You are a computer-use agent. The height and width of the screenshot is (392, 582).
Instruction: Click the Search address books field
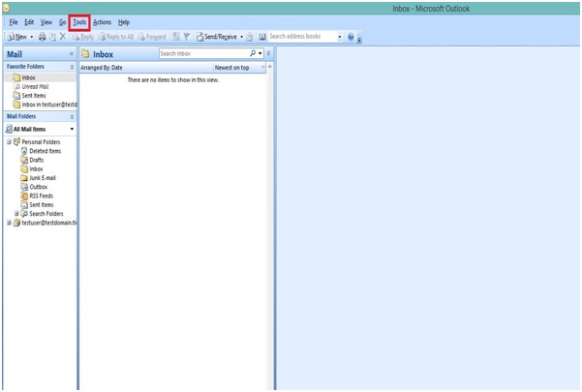coord(302,37)
